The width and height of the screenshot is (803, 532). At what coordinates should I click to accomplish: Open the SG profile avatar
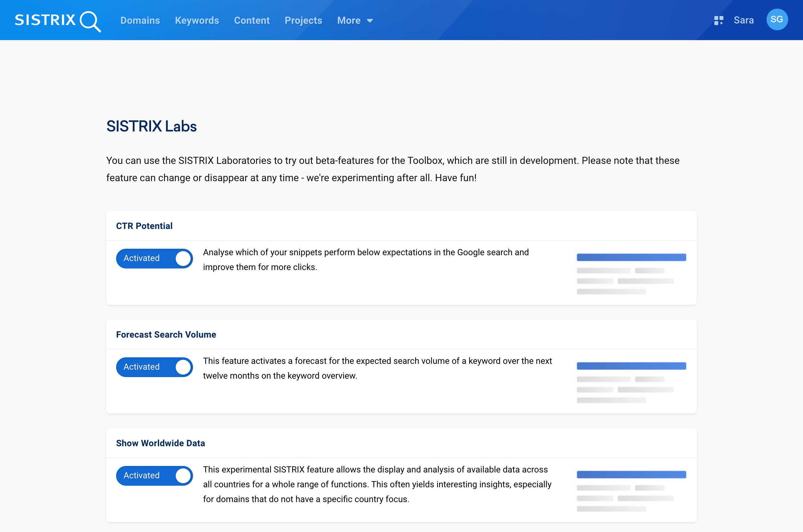click(x=777, y=20)
